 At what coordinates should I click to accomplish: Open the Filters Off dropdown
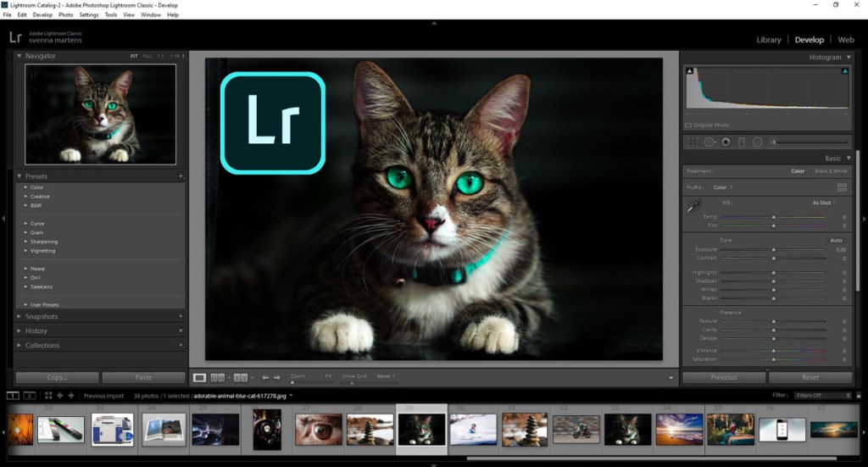point(823,396)
